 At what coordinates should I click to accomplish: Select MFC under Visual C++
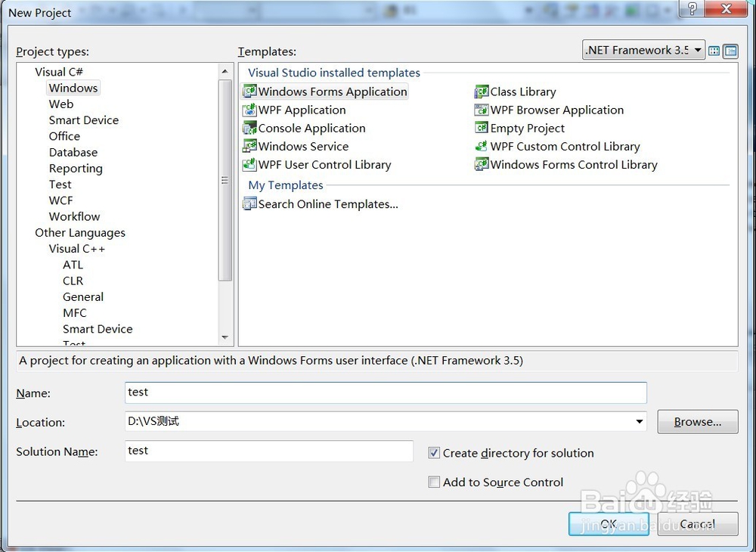pos(75,313)
